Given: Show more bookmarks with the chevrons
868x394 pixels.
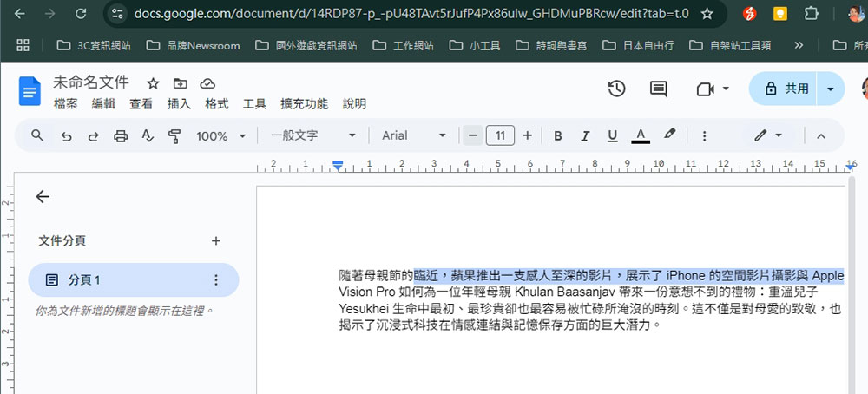Looking at the screenshot, I should click(x=799, y=45).
